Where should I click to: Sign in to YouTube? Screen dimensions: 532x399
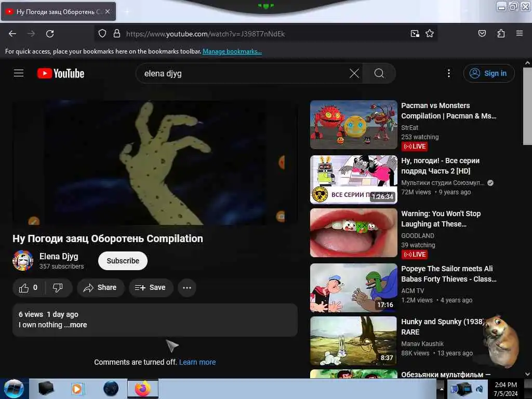(489, 73)
